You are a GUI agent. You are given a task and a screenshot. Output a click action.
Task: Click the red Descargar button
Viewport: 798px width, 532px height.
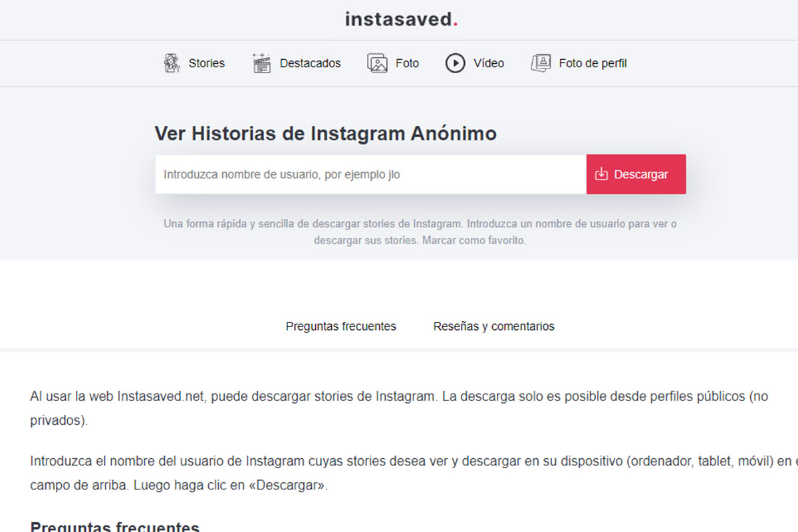coord(636,174)
